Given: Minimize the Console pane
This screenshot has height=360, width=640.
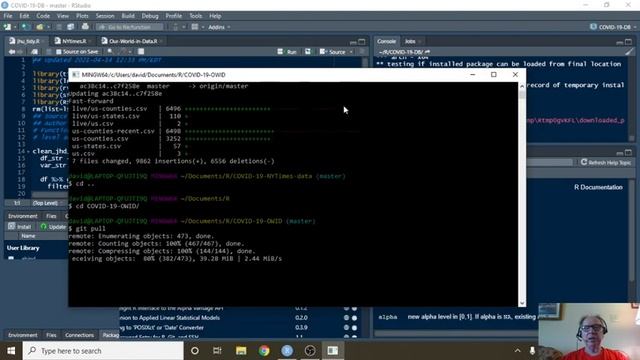Looking at the screenshot, I should click(620, 42).
